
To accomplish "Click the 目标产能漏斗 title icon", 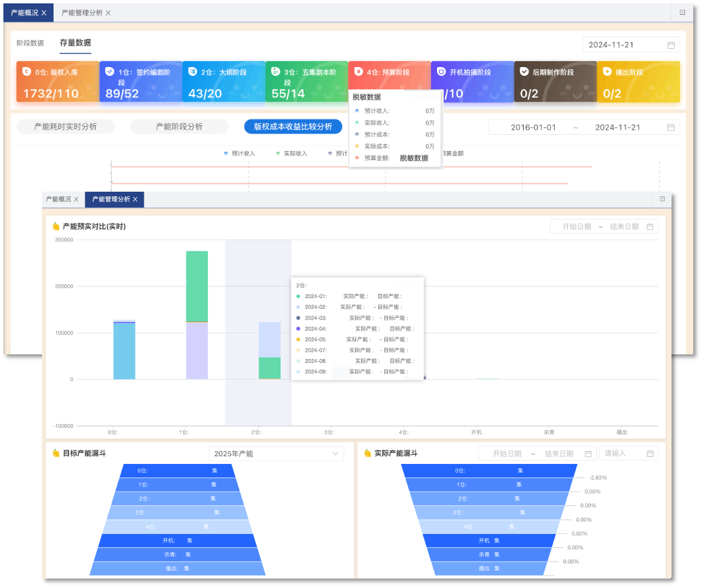I will pyautogui.click(x=56, y=453).
